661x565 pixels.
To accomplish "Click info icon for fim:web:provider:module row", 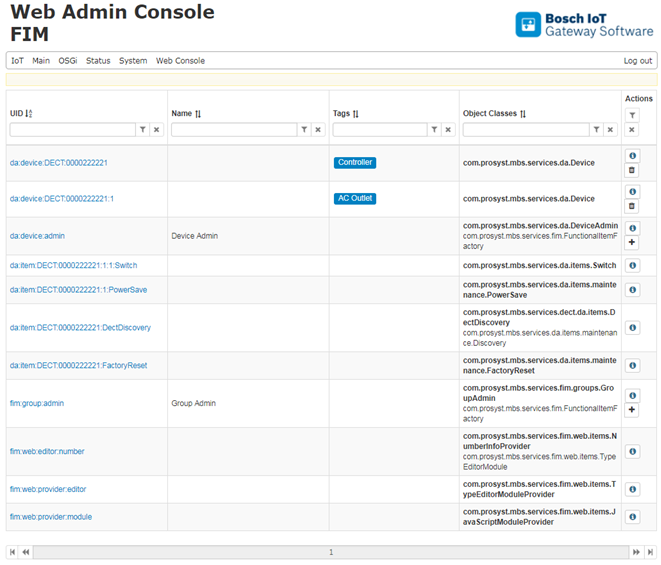I will 632,517.
